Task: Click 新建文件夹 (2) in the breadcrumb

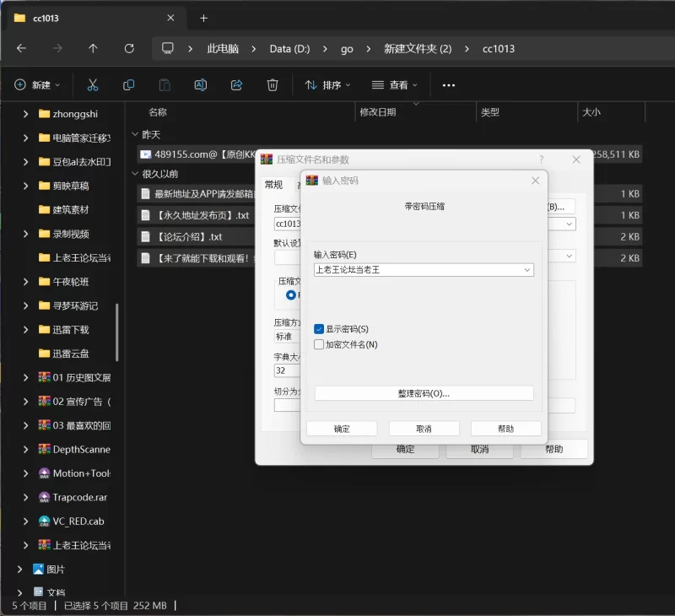Action: click(418, 48)
